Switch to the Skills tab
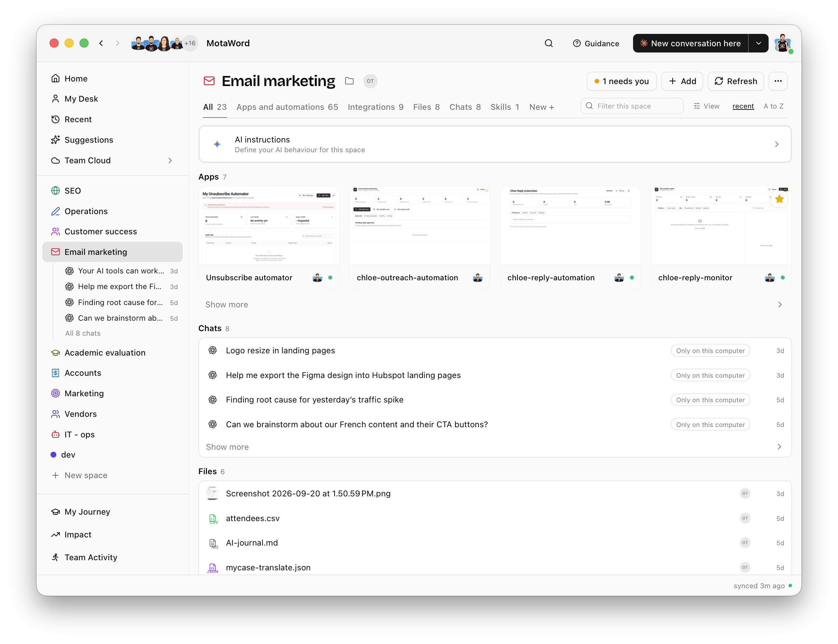This screenshot has height=644, width=838. click(504, 107)
